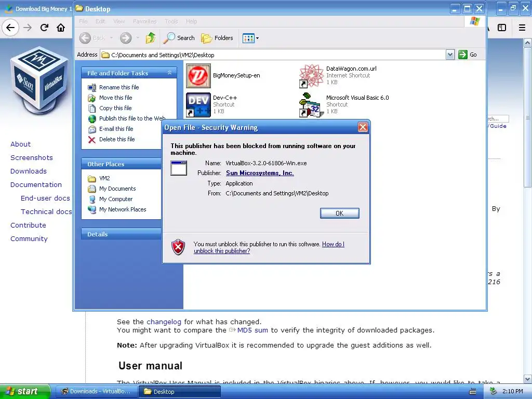
Task: Open the MD5 sum link
Action: (x=252, y=330)
